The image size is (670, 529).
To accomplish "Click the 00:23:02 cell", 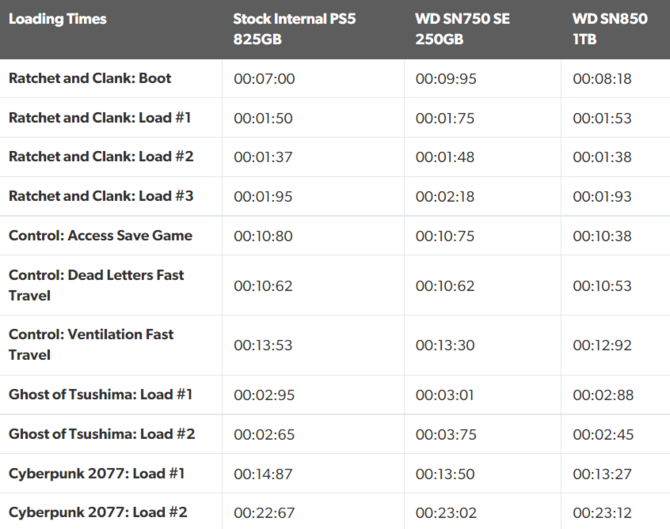I will [446, 513].
